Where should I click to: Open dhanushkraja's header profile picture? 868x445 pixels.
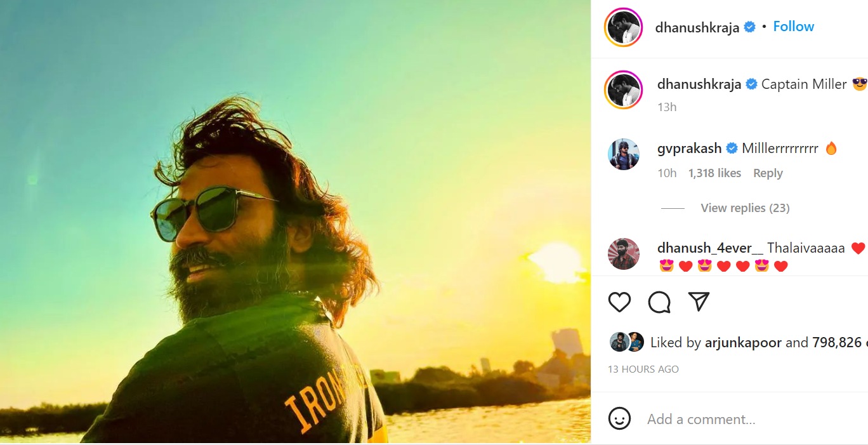click(623, 27)
